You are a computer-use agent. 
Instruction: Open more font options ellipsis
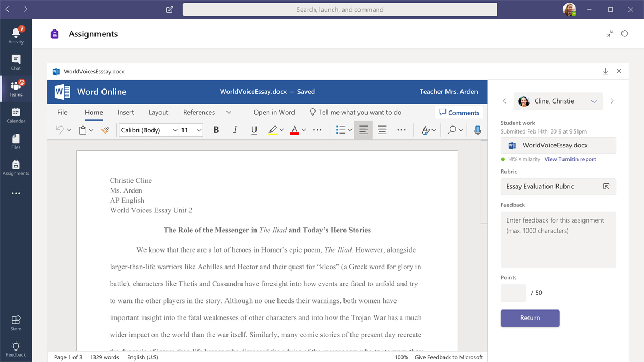coord(318,130)
